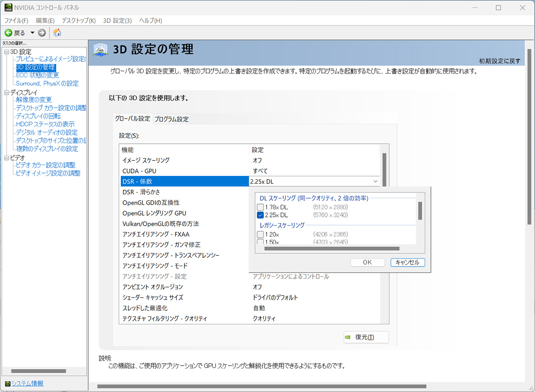Check the 1.78x DL checkbox
This screenshot has width=535, height=392.
point(260,207)
